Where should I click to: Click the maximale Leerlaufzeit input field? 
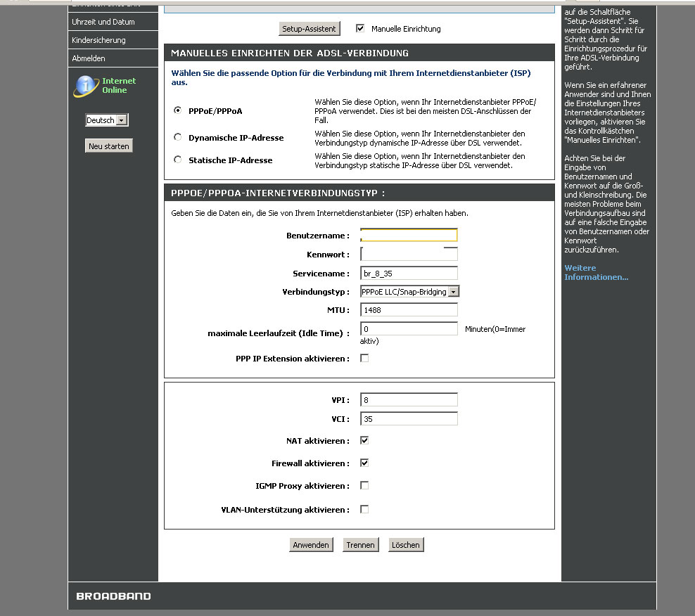[x=409, y=329]
